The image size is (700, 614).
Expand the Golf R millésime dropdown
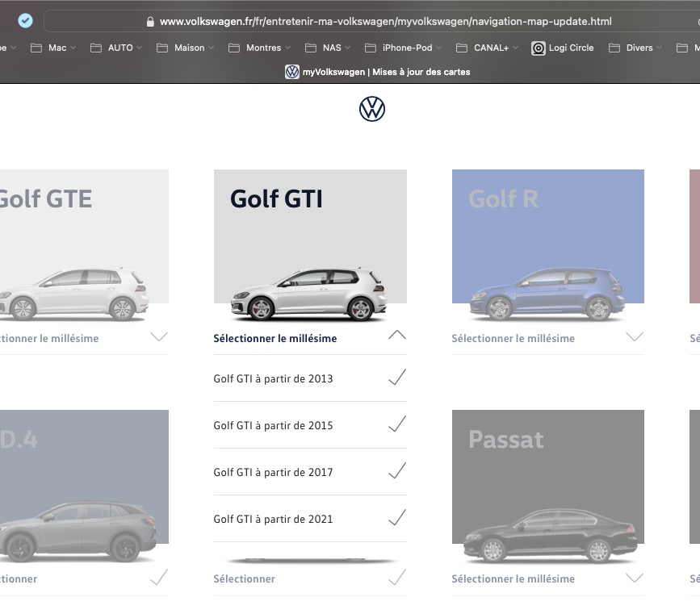(x=547, y=338)
